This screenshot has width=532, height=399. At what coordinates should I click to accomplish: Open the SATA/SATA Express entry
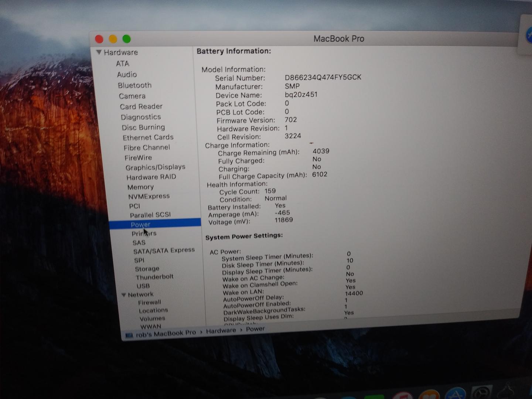point(164,251)
